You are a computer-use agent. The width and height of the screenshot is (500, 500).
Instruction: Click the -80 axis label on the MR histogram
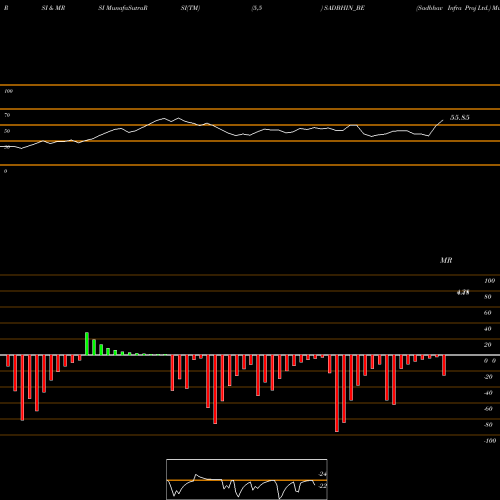[488, 425]
